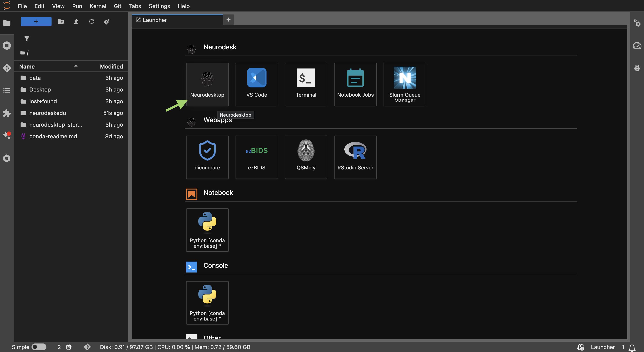Image resolution: width=644 pixels, height=352 pixels.
Task: Open Property Inspector on right sidebar
Action: [x=637, y=23]
